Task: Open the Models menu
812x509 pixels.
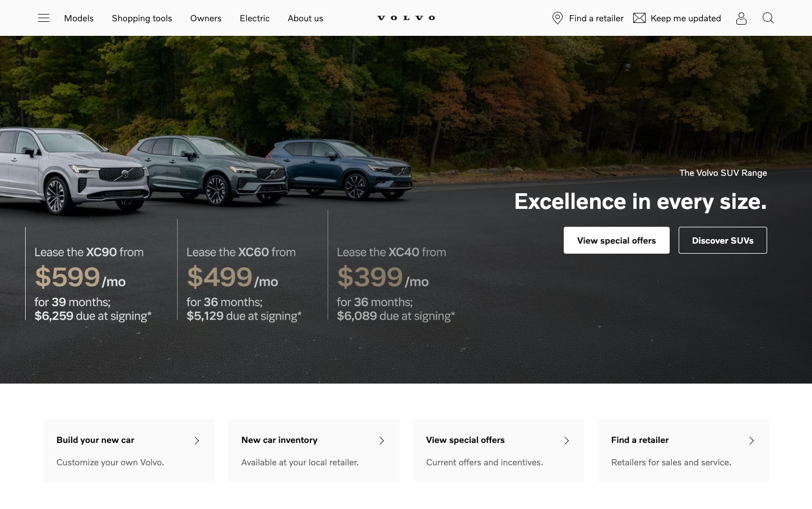Action: 79,18
